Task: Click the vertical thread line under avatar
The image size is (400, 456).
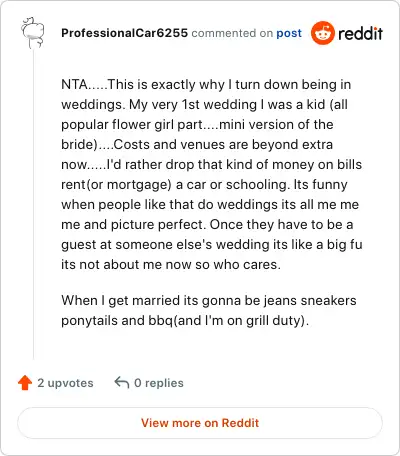Action: [x=33, y=204]
